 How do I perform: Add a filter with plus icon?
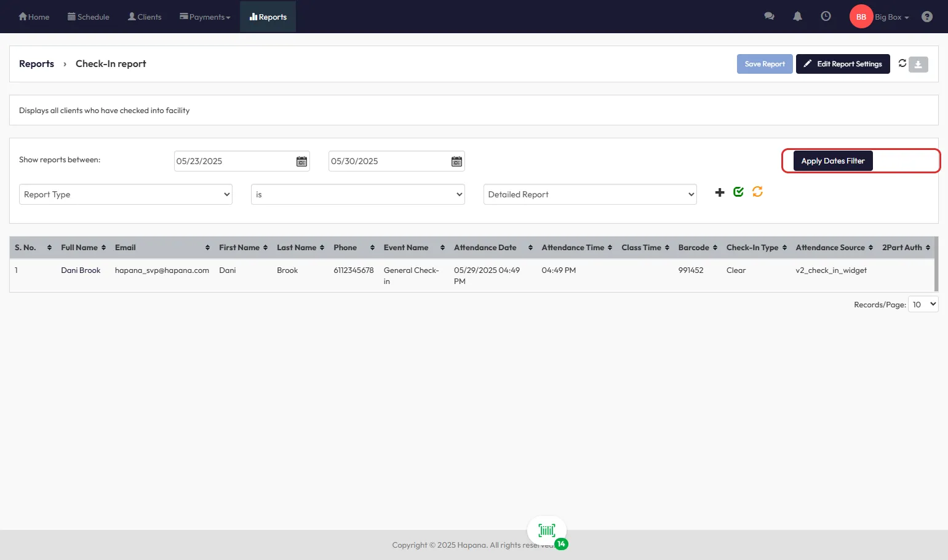[x=720, y=192]
